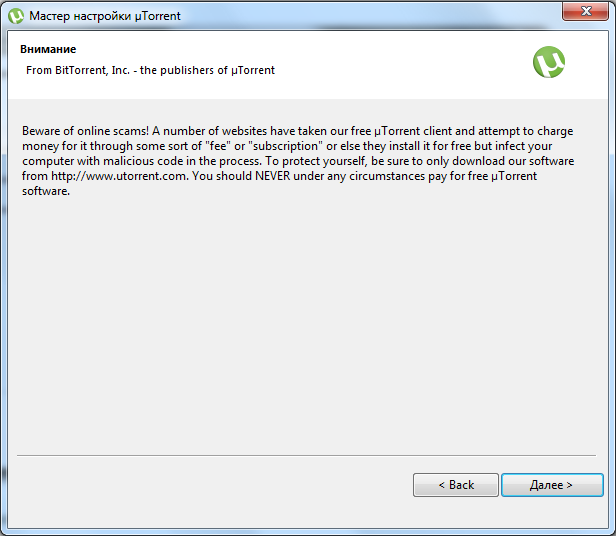Image resolution: width=616 pixels, height=536 pixels.
Task: Click the phrase 'To protect yourself' in the text
Action: 315,162
